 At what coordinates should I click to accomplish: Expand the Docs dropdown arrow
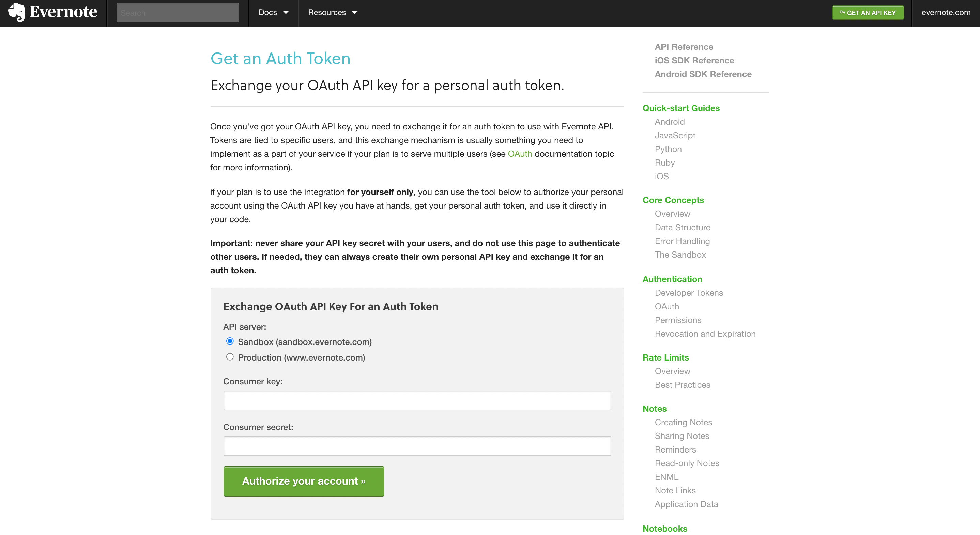pos(286,13)
